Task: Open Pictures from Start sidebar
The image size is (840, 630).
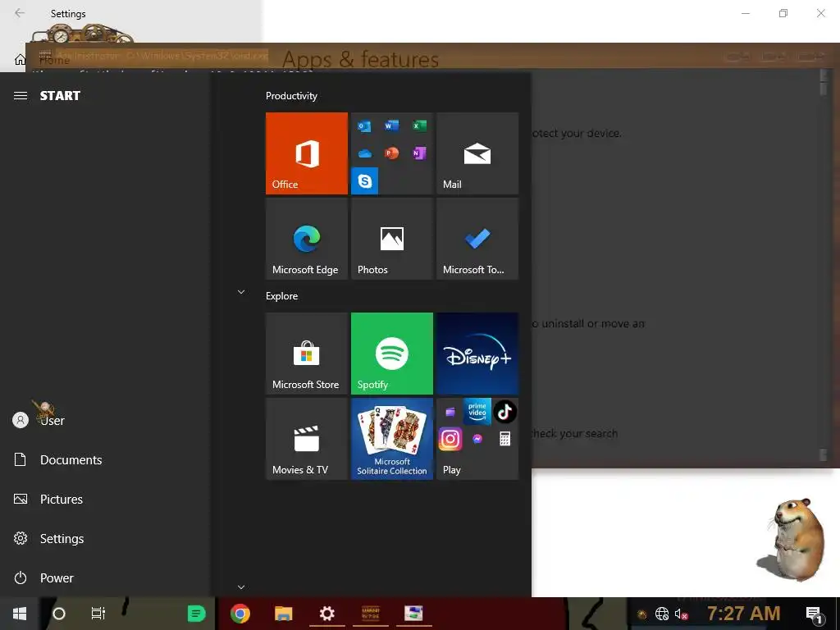Action: 48,500
